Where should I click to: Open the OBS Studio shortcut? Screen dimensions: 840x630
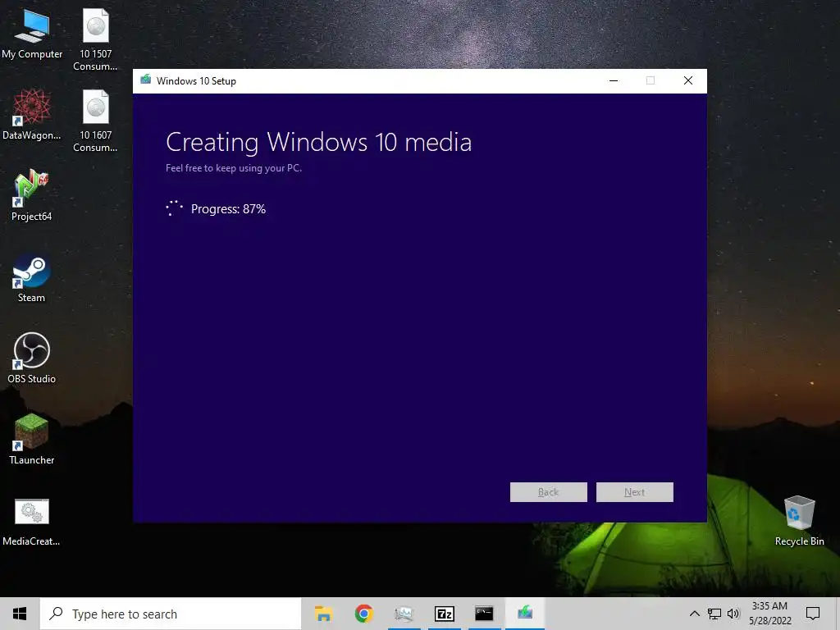32,358
